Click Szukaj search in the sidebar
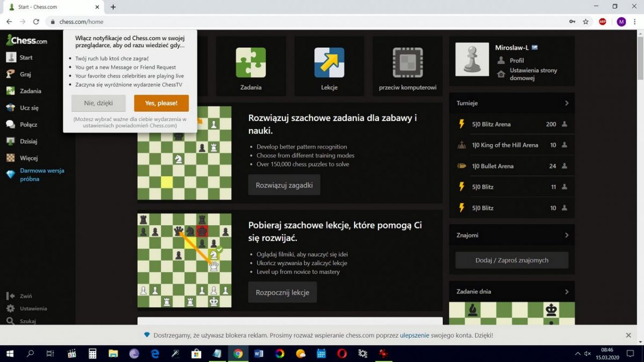644x362 pixels. pos(20,321)
